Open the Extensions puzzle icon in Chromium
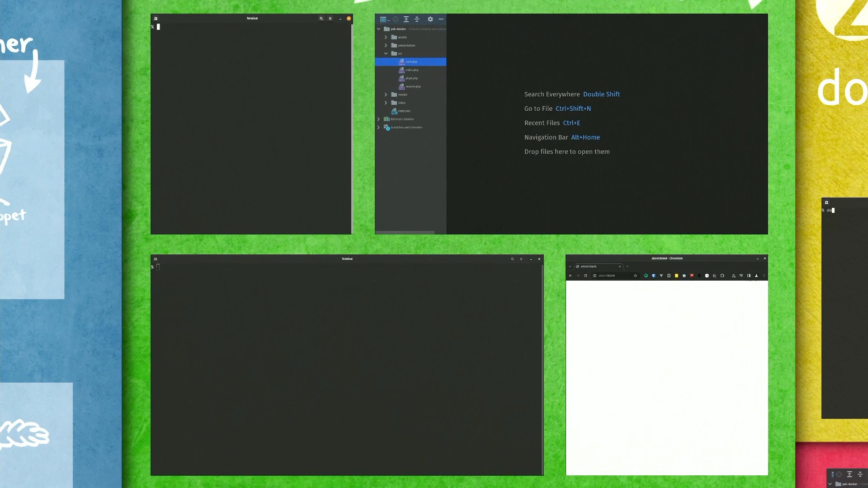Image resolution: width=868 pixels, height=488 pixels. [x=722, y=276]
